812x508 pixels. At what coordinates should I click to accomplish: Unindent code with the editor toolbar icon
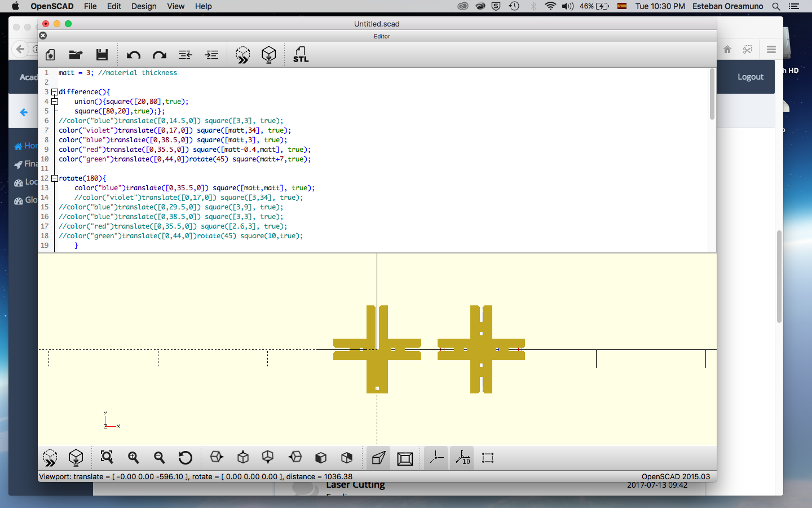(186, 55)
